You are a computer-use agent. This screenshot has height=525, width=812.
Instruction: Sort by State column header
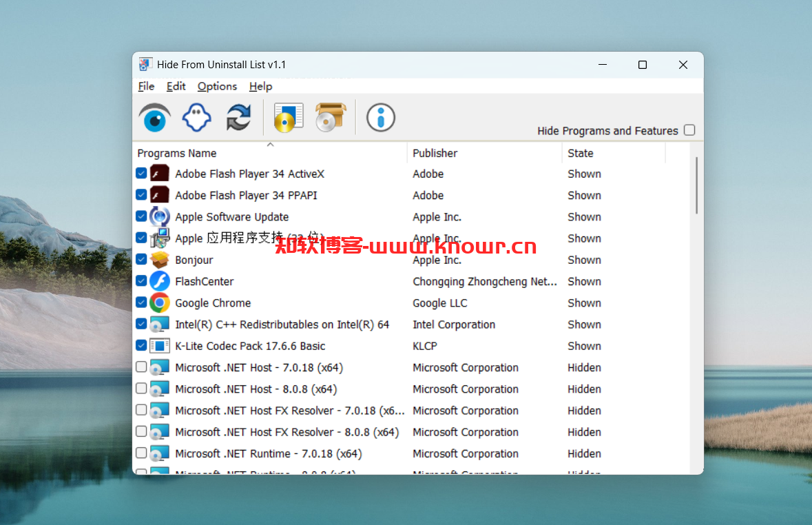pyautogui.click(x=614, y=154)
